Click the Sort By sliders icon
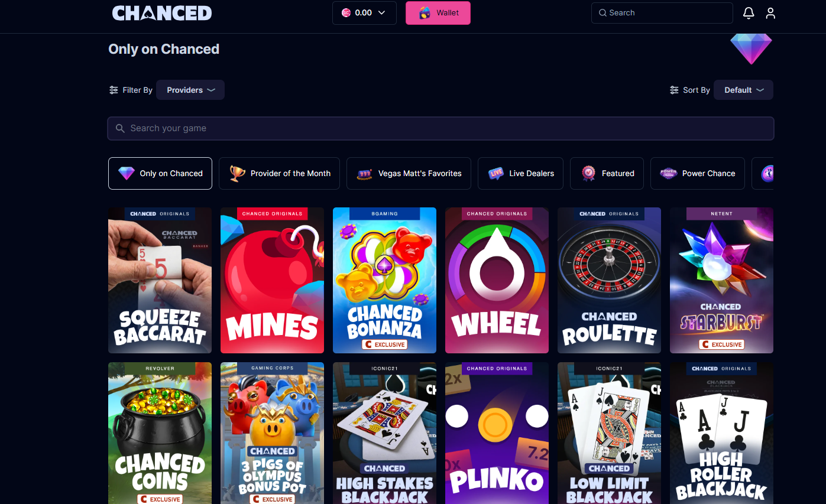This screenshot has width=826, height=504. 674,90
